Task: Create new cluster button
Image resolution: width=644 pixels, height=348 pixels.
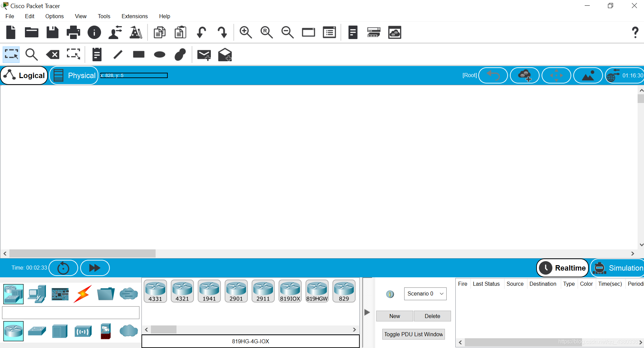Action: coord(525,75)
